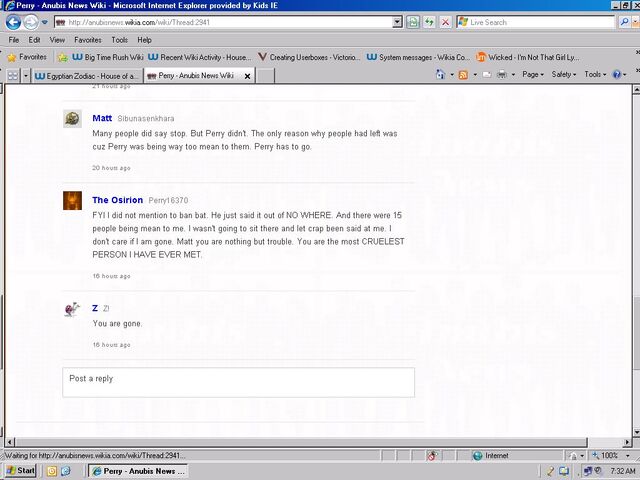
Task: Click the Outlook quick launch icon
Action: point(52,471)
